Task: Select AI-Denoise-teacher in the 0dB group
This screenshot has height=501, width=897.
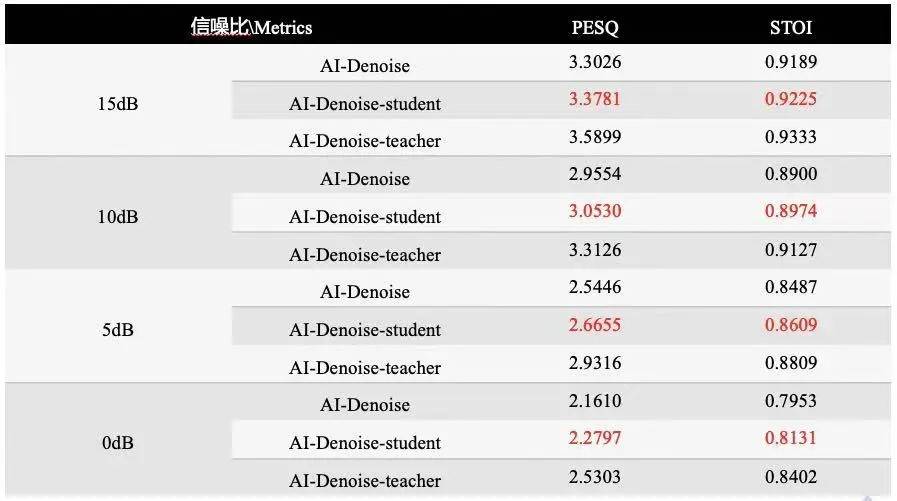Action: pyautogui.click(x=365, y=481)
